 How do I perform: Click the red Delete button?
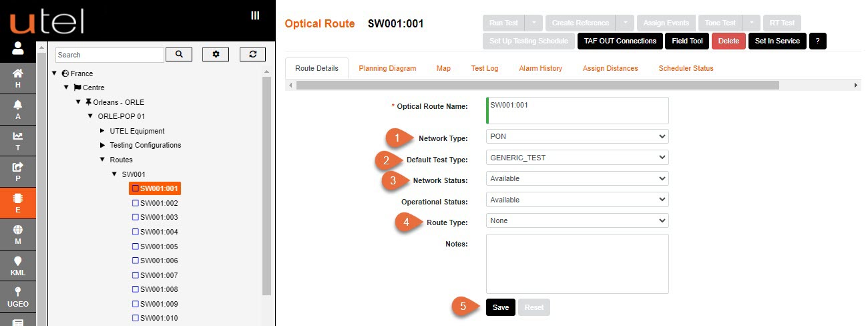(728, 41)
